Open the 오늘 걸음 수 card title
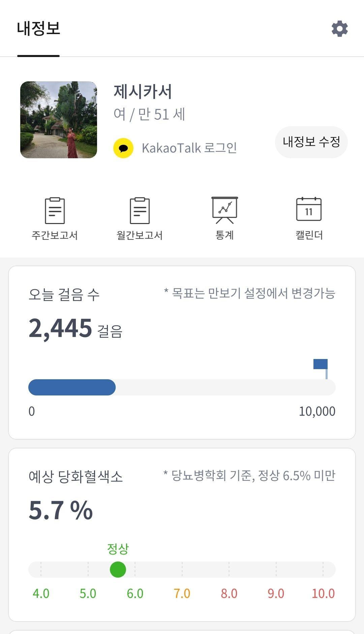 (64, 294)
